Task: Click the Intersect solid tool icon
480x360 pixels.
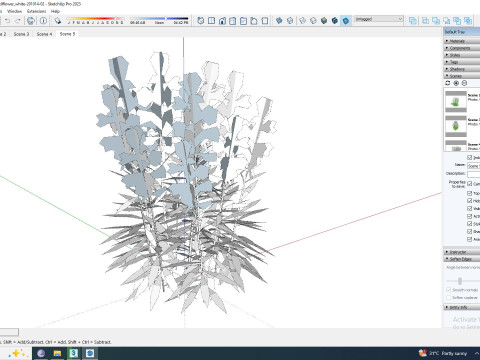Action: [x=426, y=21]
